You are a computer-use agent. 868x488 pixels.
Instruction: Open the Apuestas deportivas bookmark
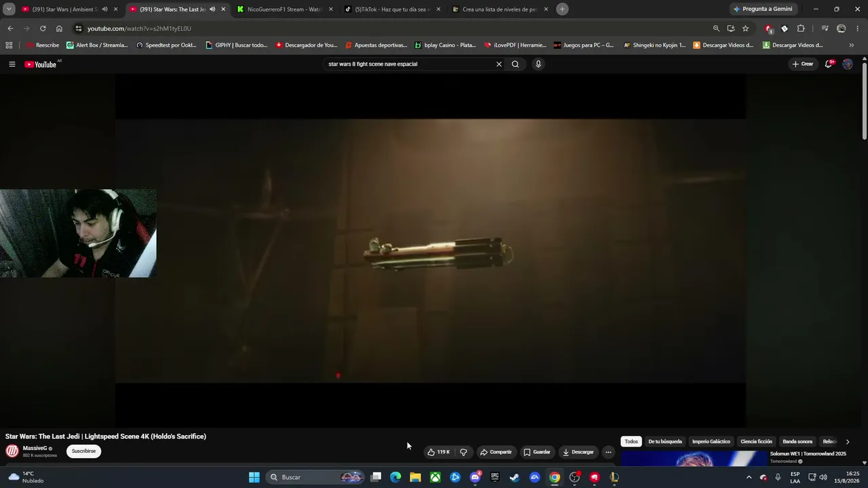(x=376, y=45)
